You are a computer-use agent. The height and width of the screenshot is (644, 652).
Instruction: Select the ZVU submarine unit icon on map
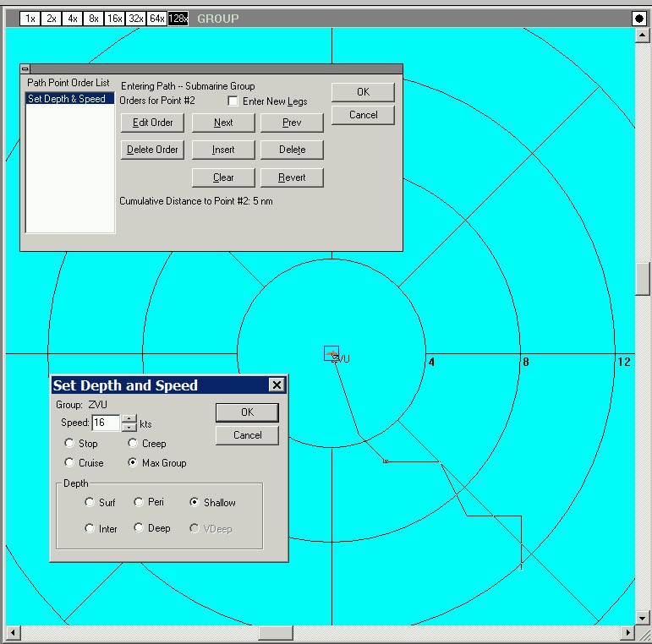[331, 353]
